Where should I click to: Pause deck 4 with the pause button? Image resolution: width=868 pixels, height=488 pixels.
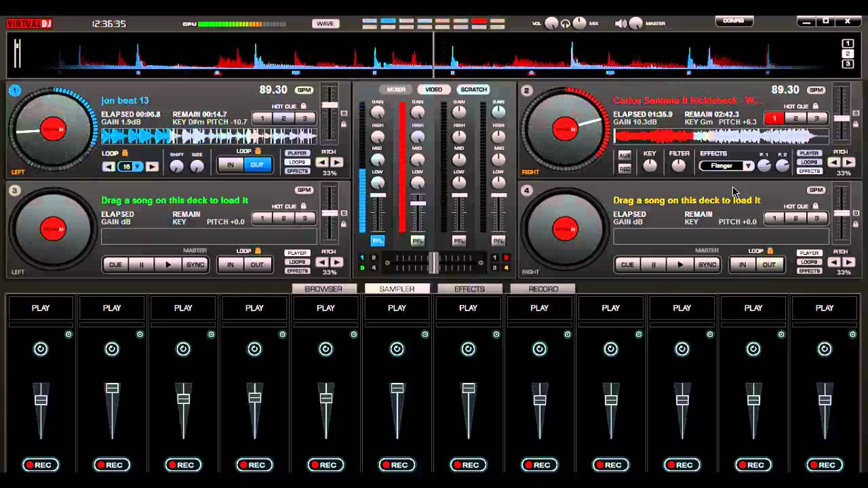tap(654, 265)
